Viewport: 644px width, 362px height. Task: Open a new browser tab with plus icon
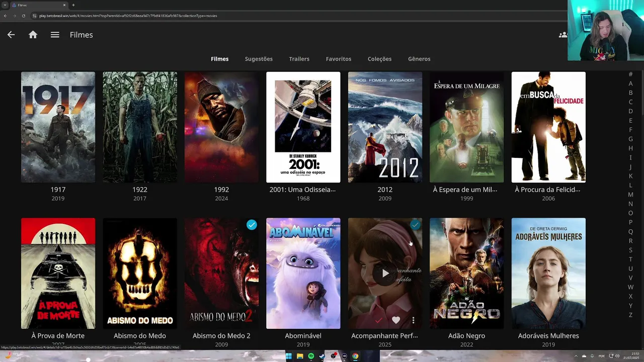73,5
